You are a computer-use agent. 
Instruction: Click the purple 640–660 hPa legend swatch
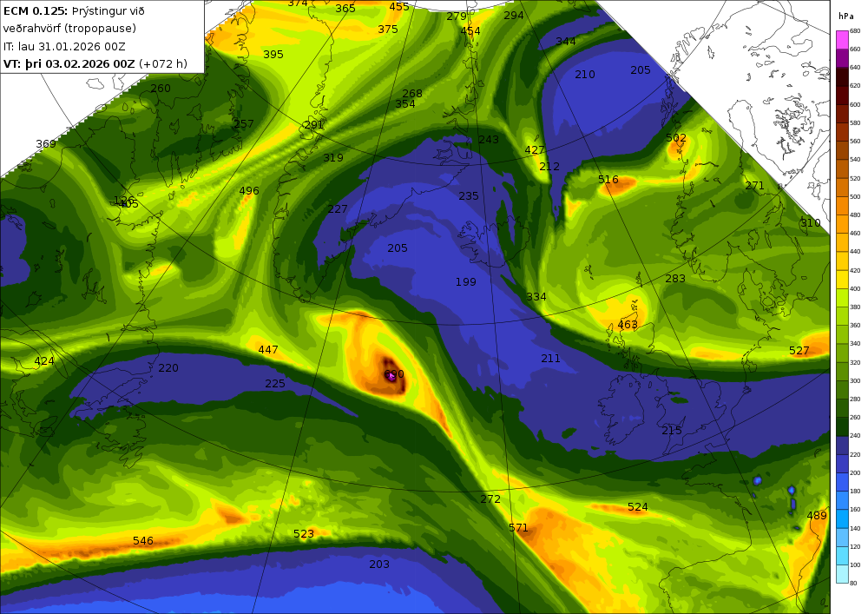coord(842,58)
